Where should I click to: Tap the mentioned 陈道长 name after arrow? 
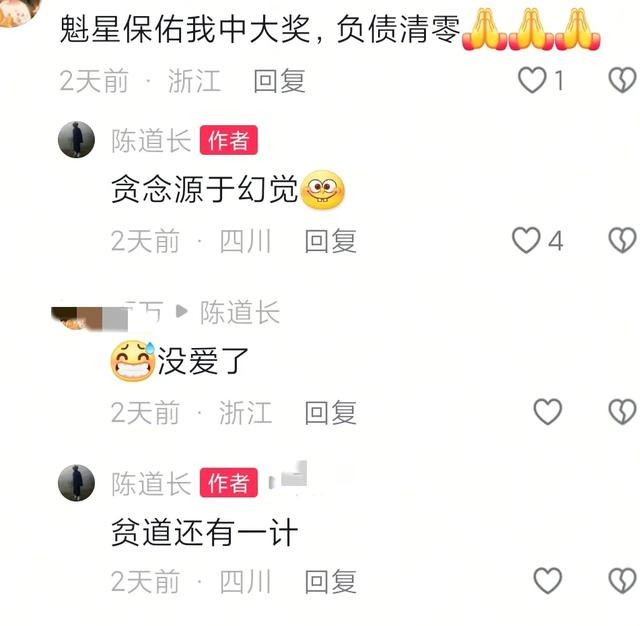pyautogui.click(x=240, y=312)
